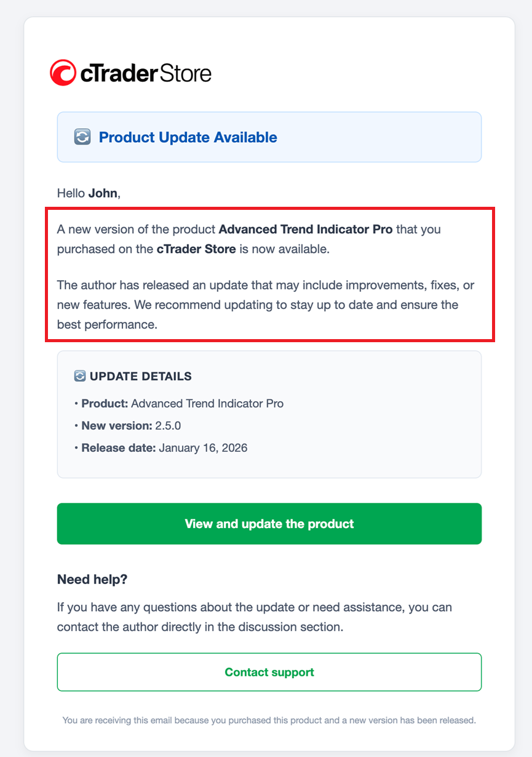Click bold Advanced Trend Indicator Pro in paragraph
Screen dimensions: 532x757
coord(306,230)
